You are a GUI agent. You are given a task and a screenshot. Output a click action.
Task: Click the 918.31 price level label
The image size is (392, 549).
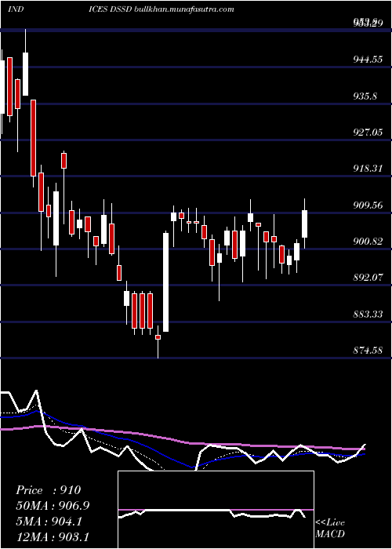click(368, 169)
